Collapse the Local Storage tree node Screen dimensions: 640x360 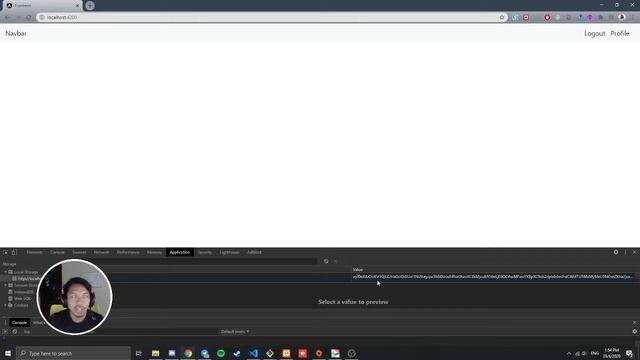click(x=6, y=272)
